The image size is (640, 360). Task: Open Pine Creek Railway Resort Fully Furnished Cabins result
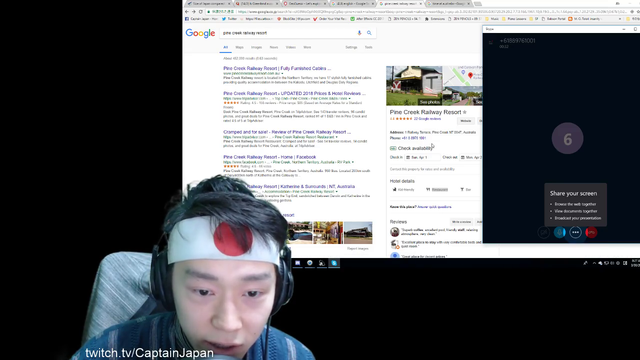coord(277,69)
